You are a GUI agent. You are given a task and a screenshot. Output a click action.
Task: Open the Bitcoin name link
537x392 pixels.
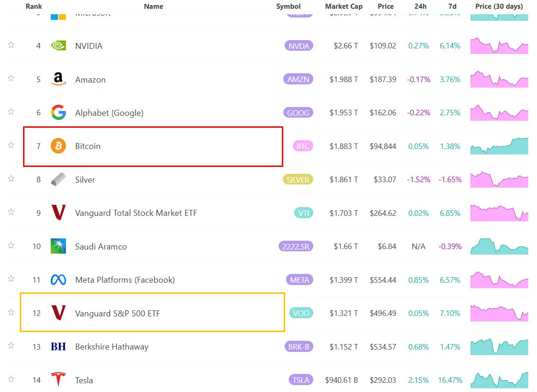tap(88, 146)
